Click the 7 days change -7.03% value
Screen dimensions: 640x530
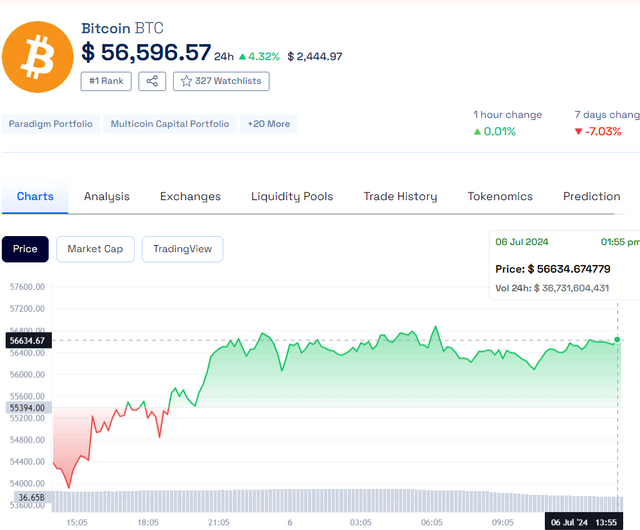click(x=598, y=131)
